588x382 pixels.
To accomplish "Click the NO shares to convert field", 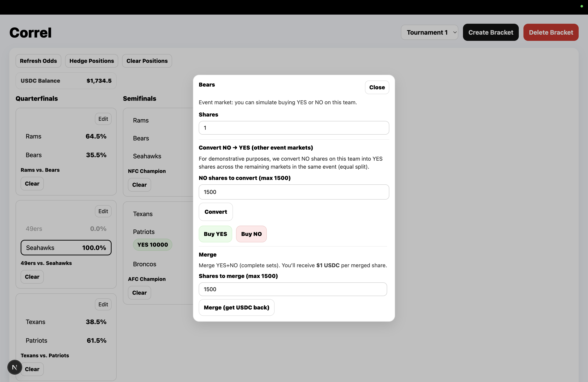I will [x=293, y=192].
